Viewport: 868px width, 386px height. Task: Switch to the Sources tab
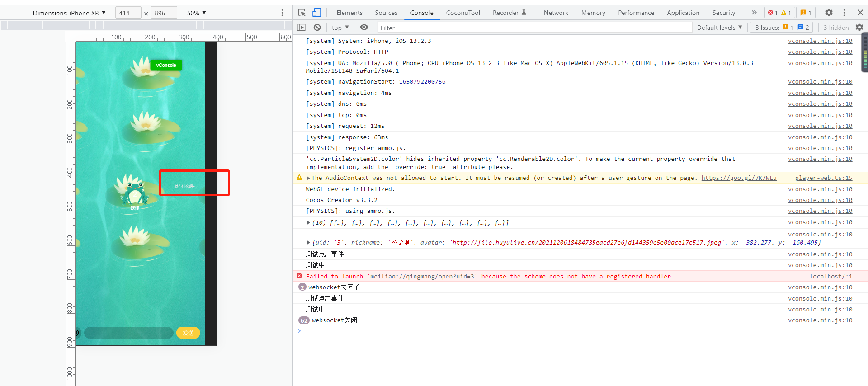[x=386, y=13]
